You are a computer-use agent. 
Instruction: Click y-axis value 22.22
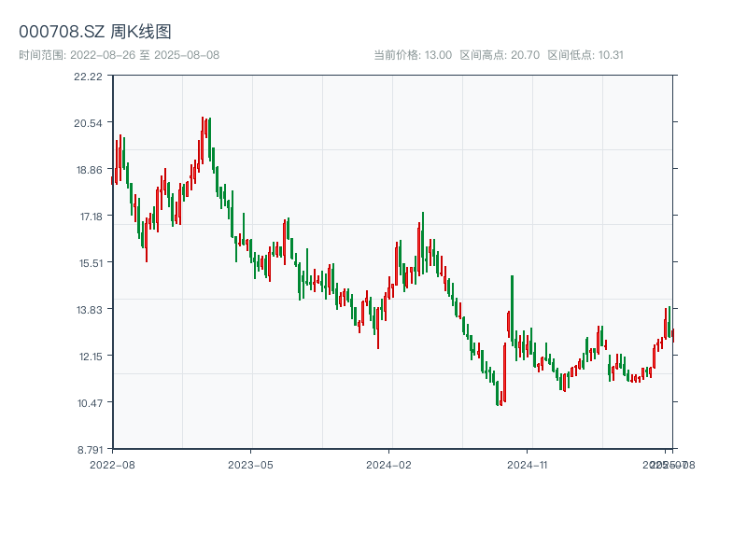pos(88,77)
